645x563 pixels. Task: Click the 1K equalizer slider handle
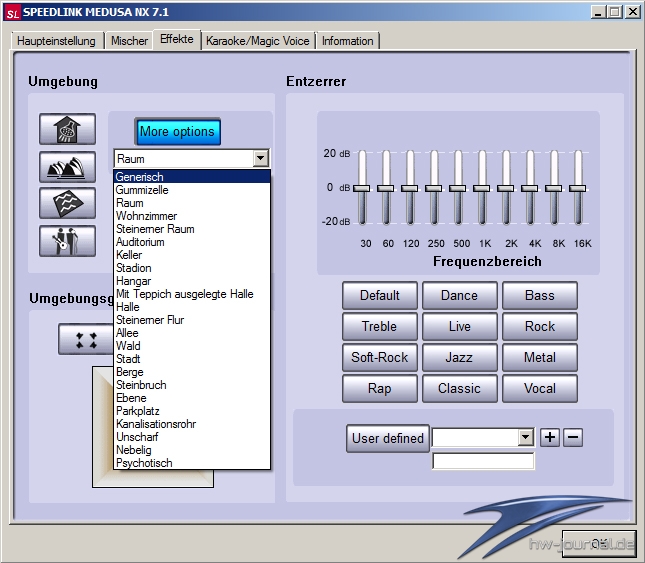[x=482, y=188]
